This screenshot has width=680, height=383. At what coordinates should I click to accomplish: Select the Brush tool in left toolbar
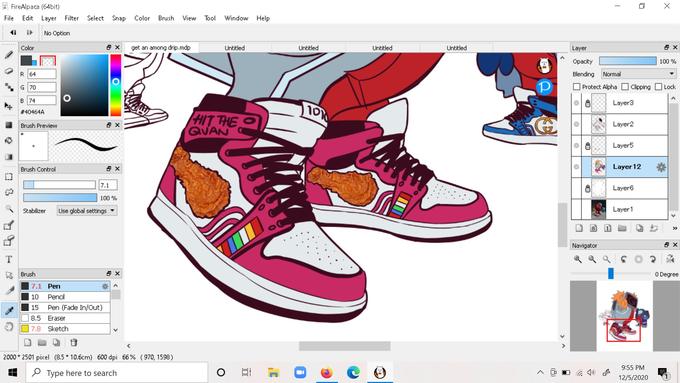pyautogui.click(x=9, y=55)
